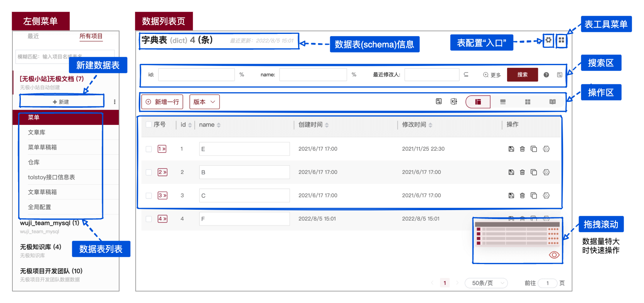Open the polygon icon on row C
The width and height of the screenshot is (644, 303).
[x=546, y=195]
